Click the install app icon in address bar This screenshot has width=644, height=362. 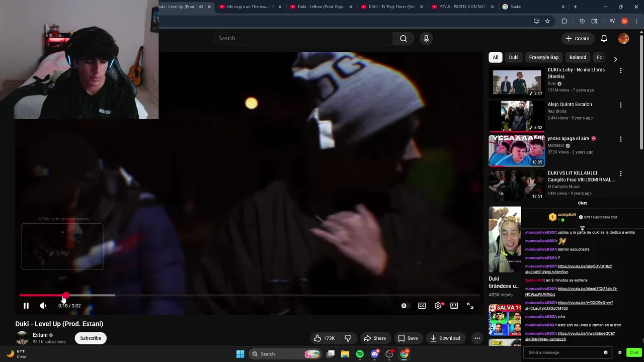coord(536,21)
